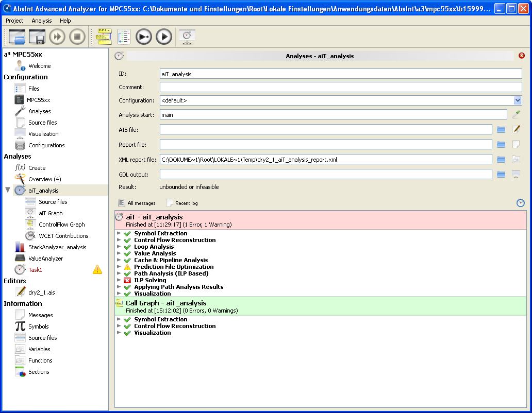Image resolution: width=532 pixels, height=413 pixels.
Task: Open Analyses under Configuration
Action: pyautogui.click(x=39, y=111)
